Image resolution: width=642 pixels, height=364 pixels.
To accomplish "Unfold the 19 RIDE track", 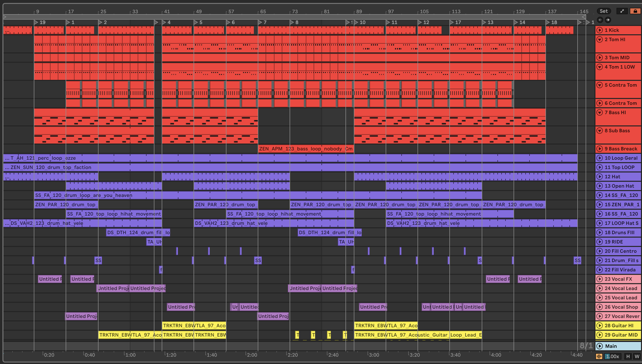I will (600, 242).
